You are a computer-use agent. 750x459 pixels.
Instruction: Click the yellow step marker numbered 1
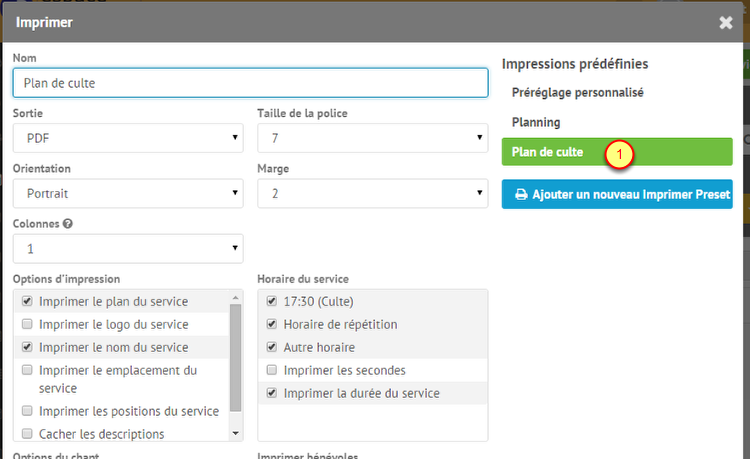pyautogui.click(x=621, y=153)
